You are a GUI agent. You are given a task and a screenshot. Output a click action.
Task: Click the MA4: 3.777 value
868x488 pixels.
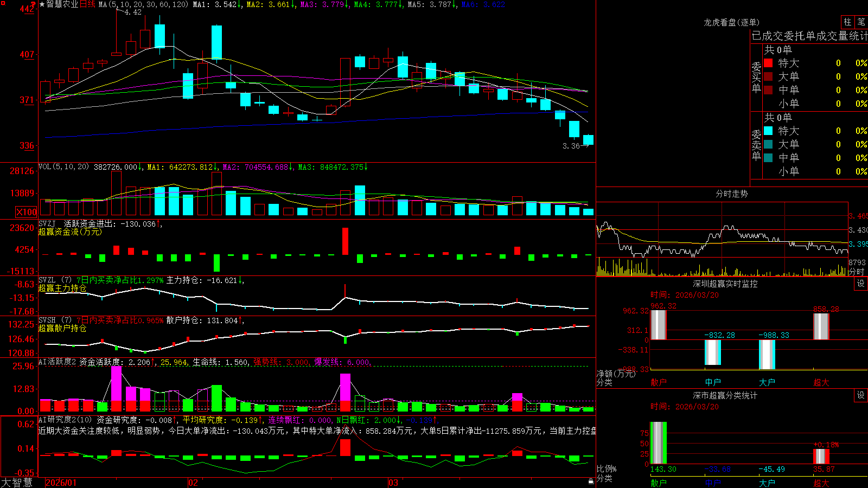[x=379, y=4]
